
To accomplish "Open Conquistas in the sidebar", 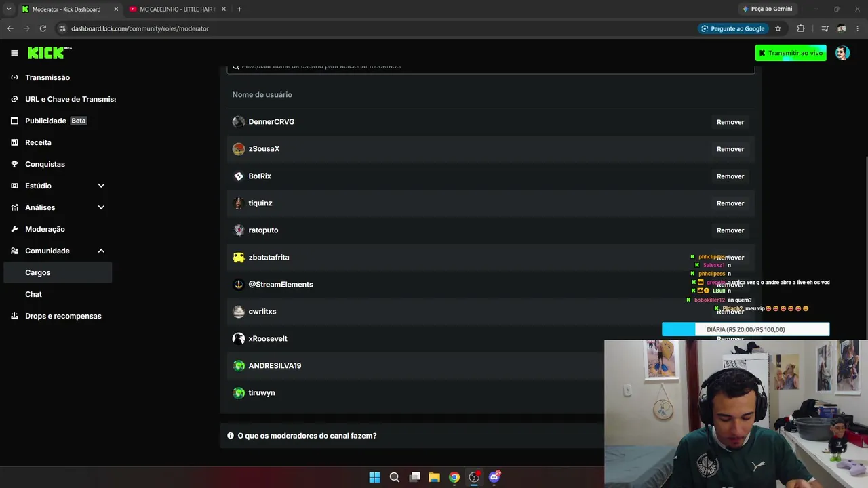I will pyautogui.click(x=45, y=164).
